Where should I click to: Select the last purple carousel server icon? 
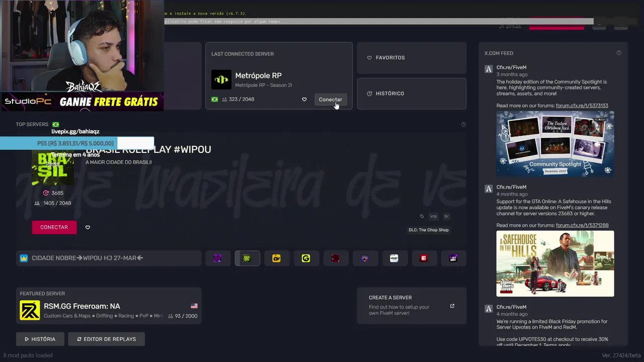click(x=453, y=258)
